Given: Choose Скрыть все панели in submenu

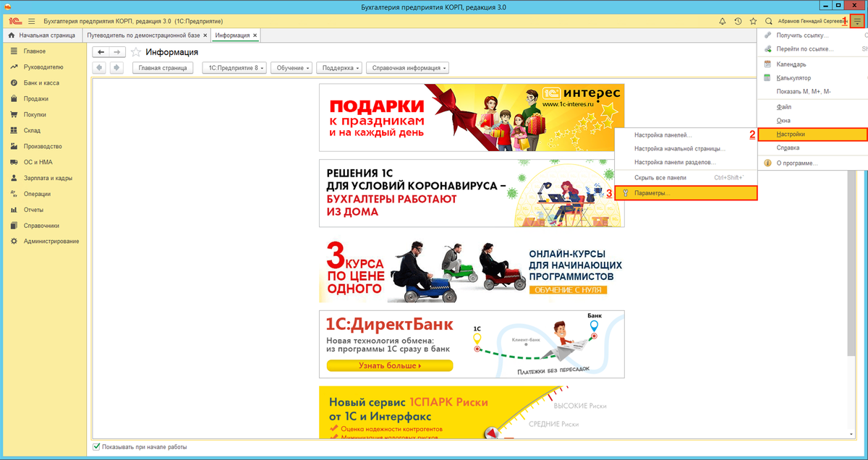Looking at the screenshot, I should tap(686, 178).
